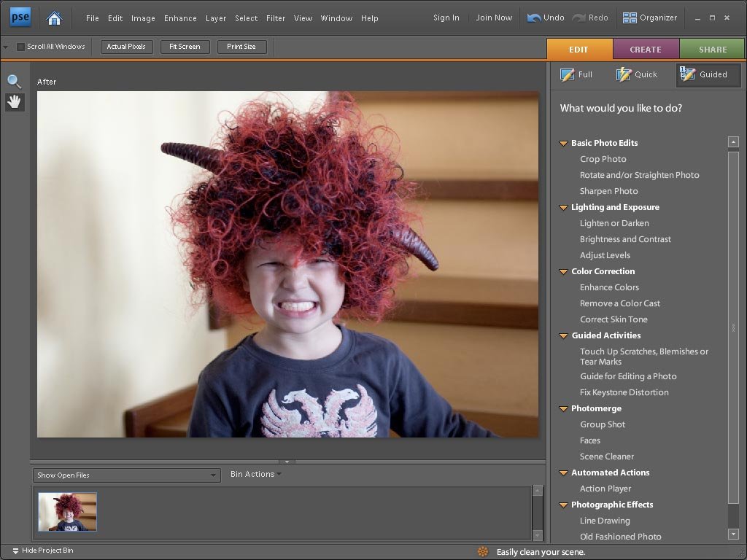The height and width of the screenshot is (560, 747).
Task: Hide the Project Bin
Action: click(x=42, y=551)
